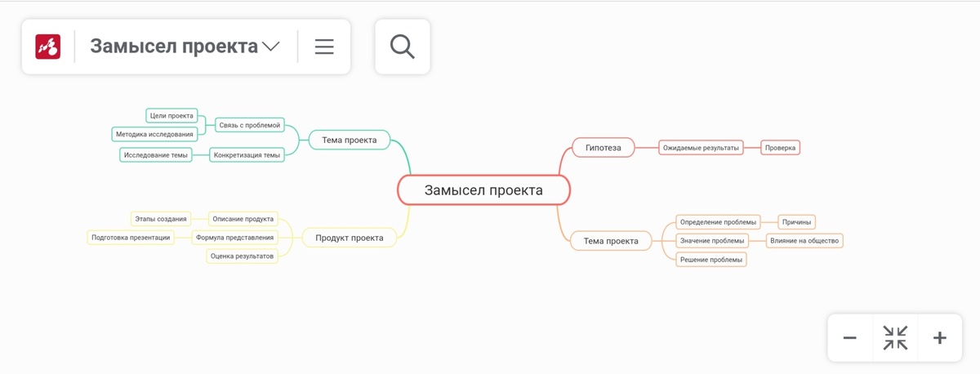Click the red MindMeister logo icon
980x374 pixels.
[48, 47]
